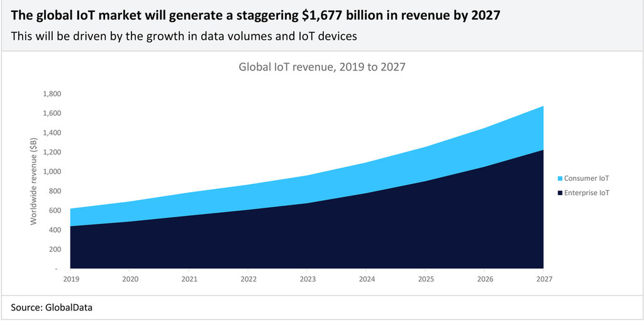Select the Consumer IoT legend label
Image resolution: width=644 pixels, height=321 pixels.
(586, 178)
